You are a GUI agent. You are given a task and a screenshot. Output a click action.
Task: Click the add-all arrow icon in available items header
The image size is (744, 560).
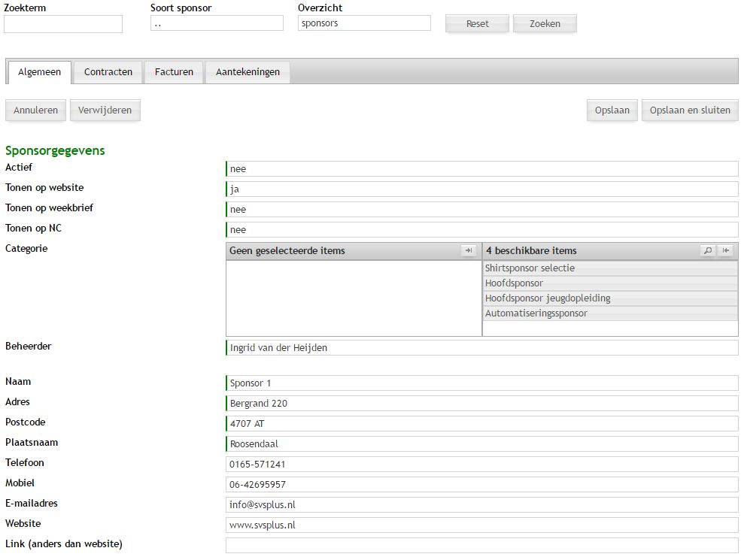point(725,251)
